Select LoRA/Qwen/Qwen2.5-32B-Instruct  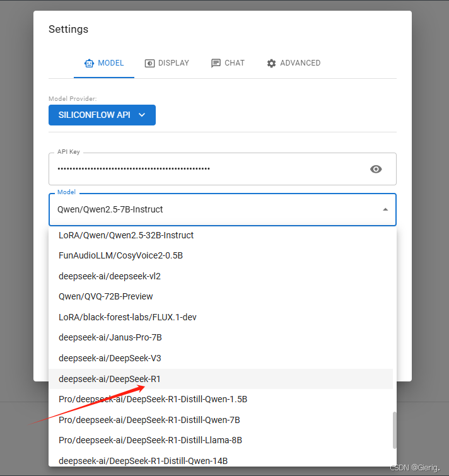click(x=221, y=235)
